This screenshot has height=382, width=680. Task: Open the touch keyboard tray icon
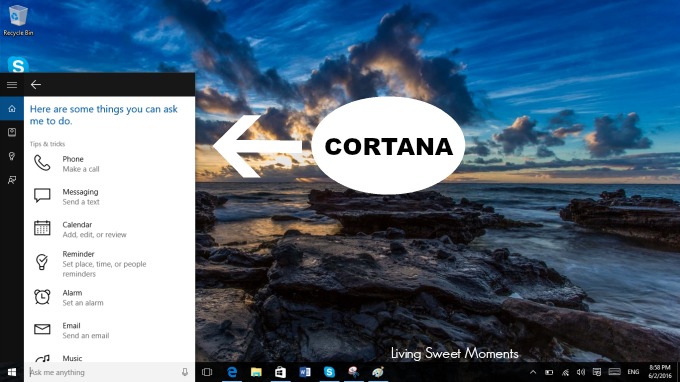click(615, 372)
